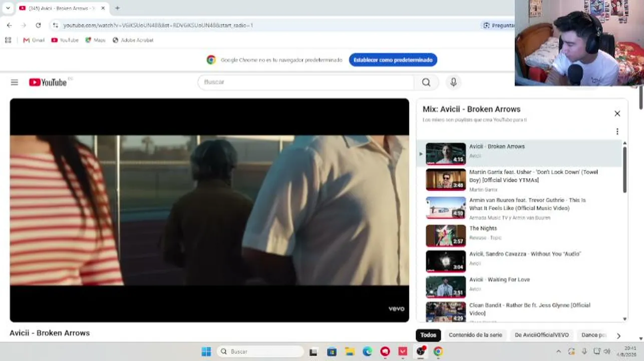The width and height of the screenshot is (644, 361).
Task: Expand the system tray hidden icons chevron
Action: tap(559, 351)
